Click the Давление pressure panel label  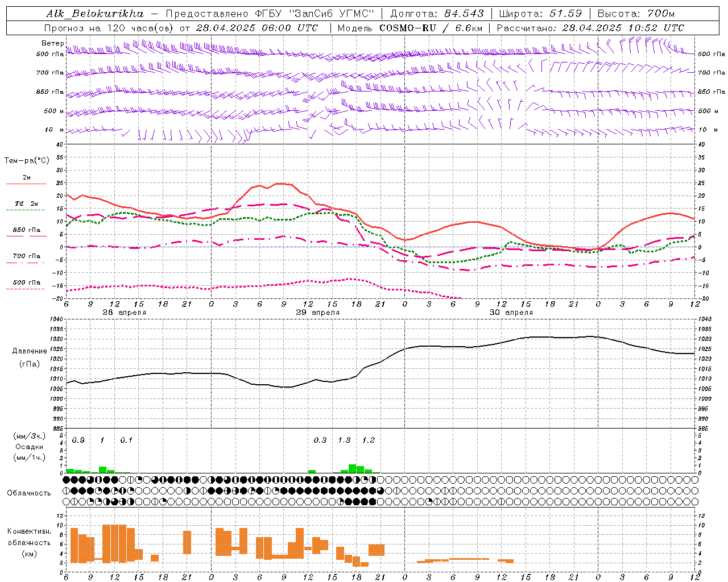click(30, 351)
